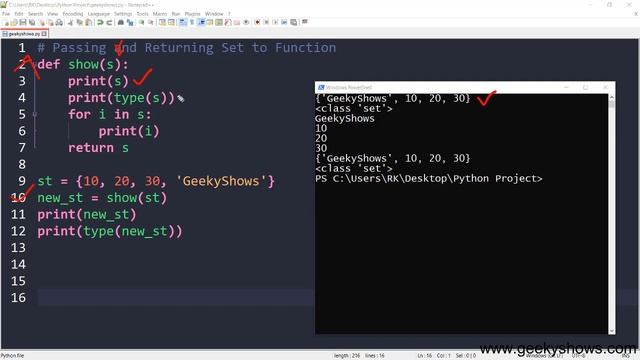Close the geekyshows.py tab using its X
This screenshot has width=640, height=360.
pos(44,34)
